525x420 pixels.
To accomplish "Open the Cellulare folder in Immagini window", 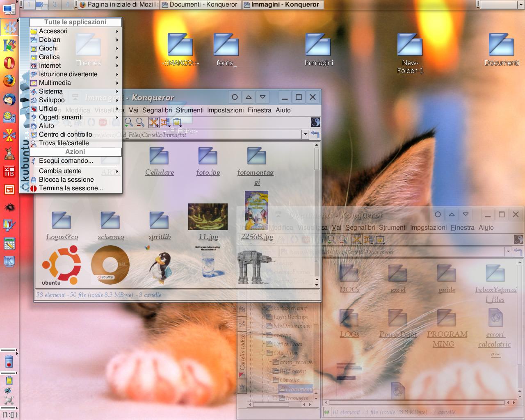I will click(160, 162).
